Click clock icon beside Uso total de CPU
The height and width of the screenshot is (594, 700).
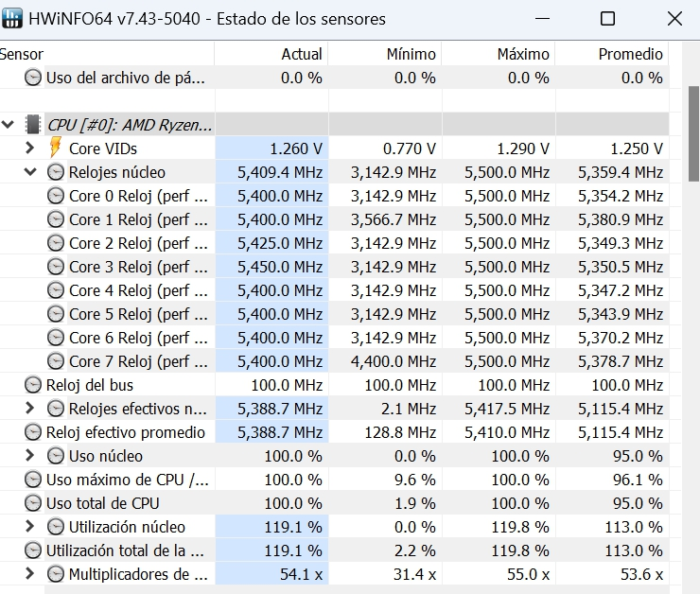(32, 503)
